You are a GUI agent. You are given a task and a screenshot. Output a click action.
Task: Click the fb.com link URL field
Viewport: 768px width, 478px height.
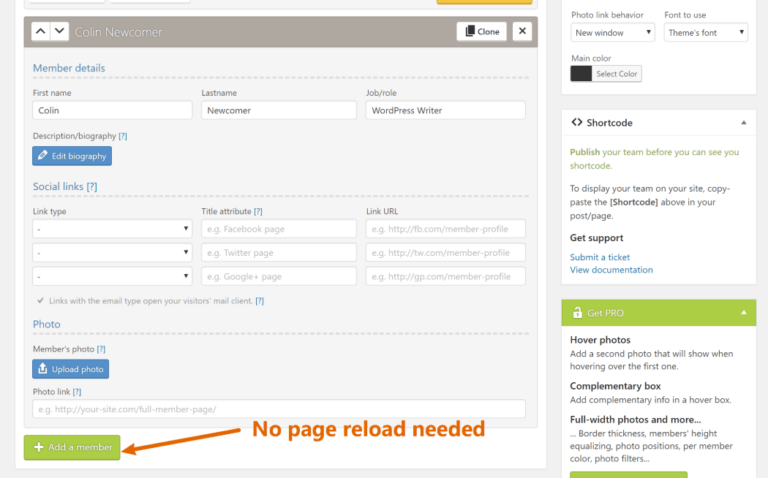click(x=445, y=229)
